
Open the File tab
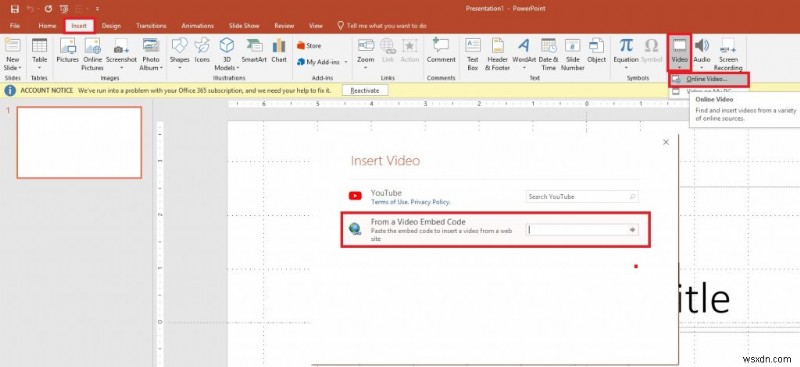click(15, 26)
